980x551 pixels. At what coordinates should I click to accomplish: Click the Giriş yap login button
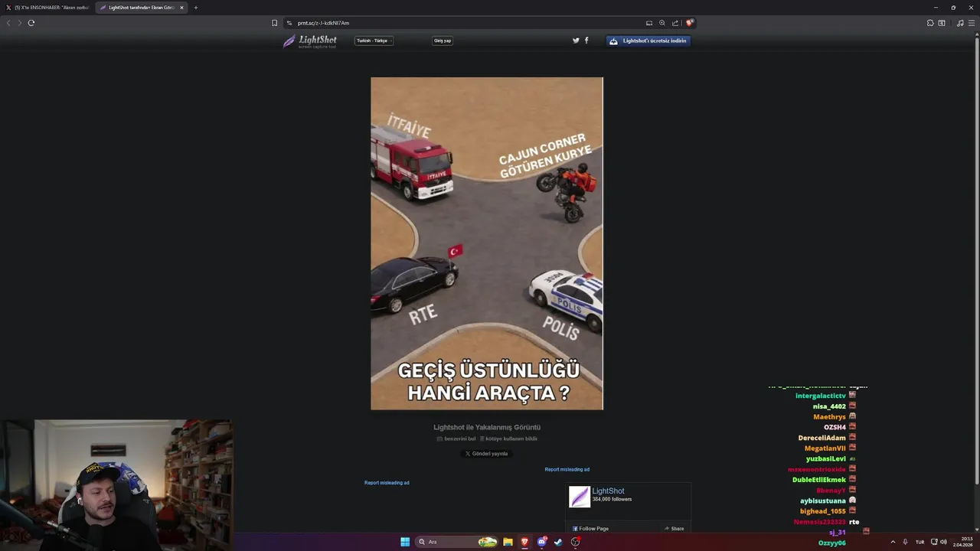tap(443, 41)
